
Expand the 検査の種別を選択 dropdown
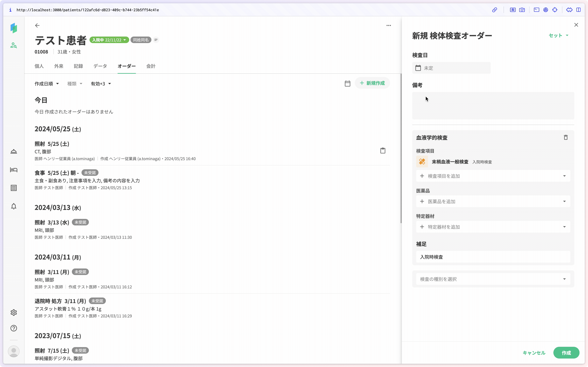point(493,279)
